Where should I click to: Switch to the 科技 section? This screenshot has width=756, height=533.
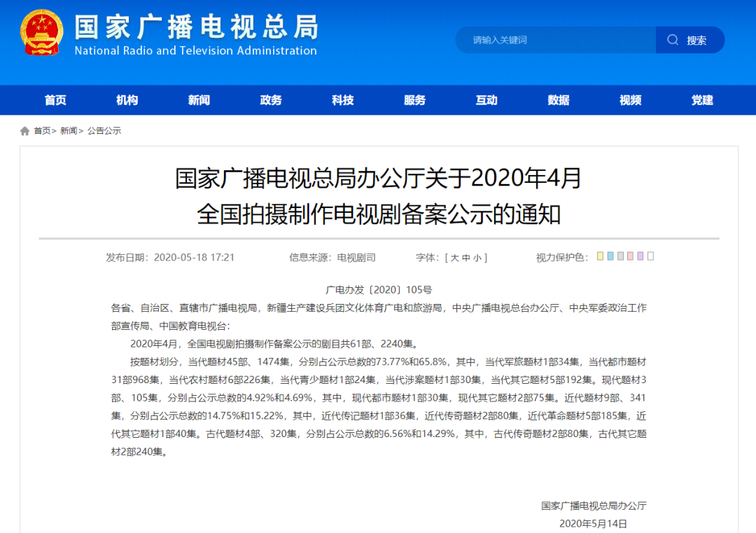tap(342, 100)
